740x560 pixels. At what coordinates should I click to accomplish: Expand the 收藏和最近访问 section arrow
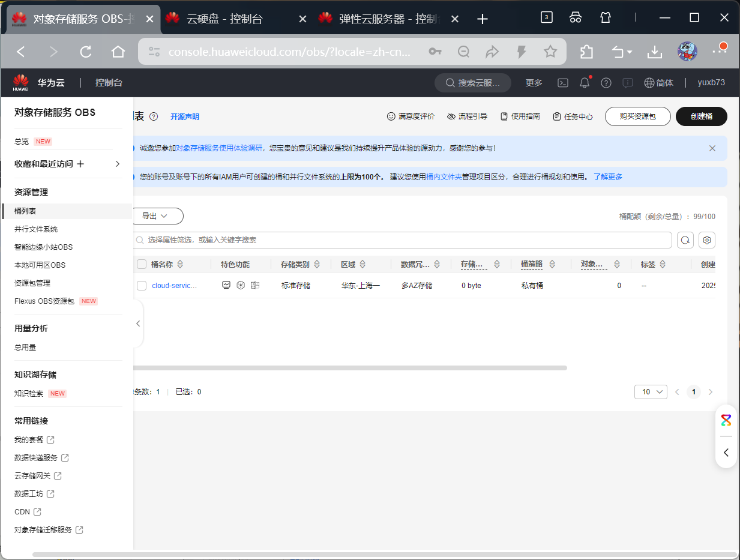118,164
